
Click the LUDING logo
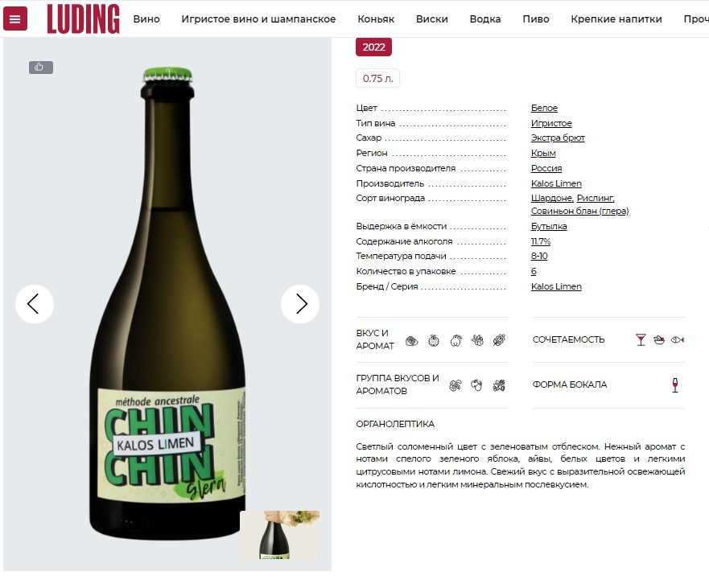(x=83, y=19)
